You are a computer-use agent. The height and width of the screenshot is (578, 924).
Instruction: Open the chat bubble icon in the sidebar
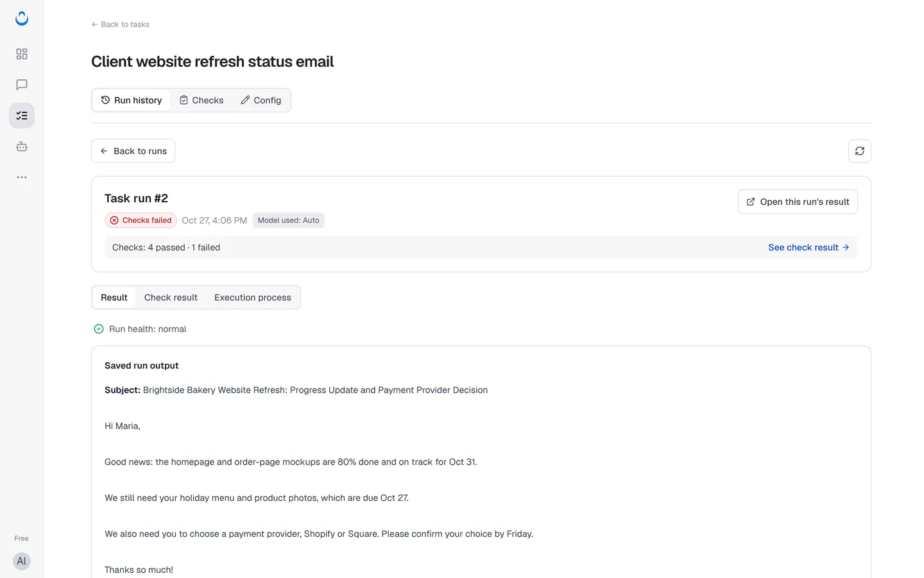22,85
